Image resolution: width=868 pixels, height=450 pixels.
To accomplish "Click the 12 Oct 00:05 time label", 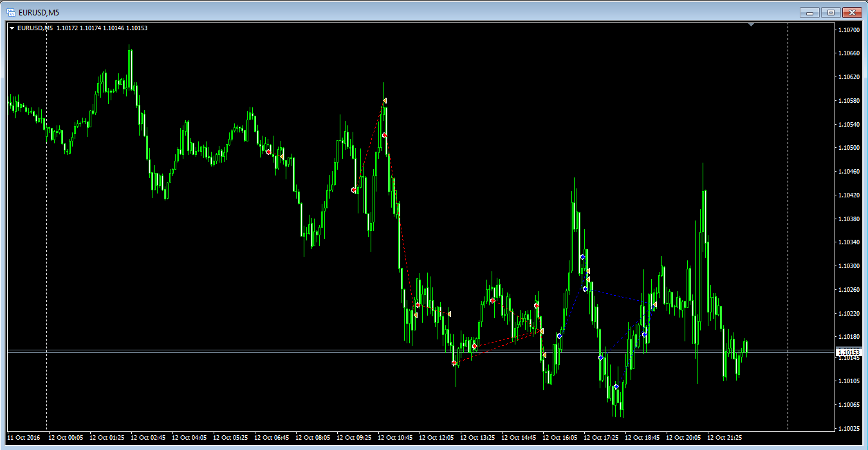I will (66, 438).
